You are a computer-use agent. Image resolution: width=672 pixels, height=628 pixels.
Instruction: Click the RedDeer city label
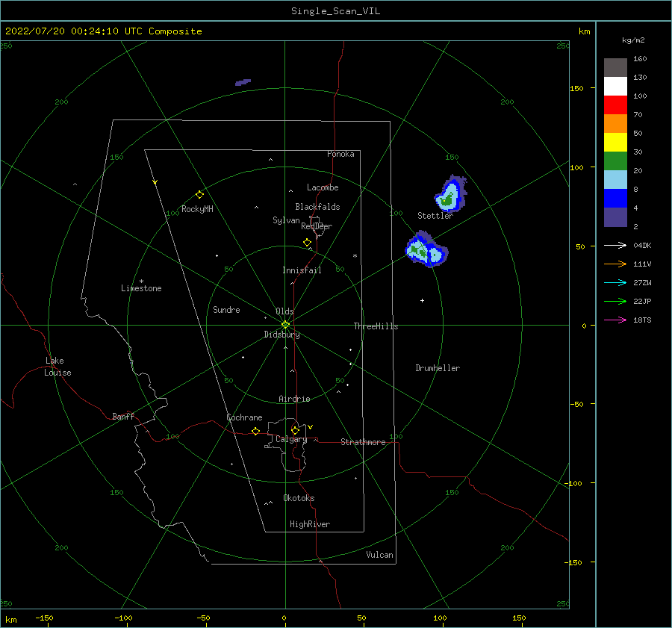pos(317,226)
